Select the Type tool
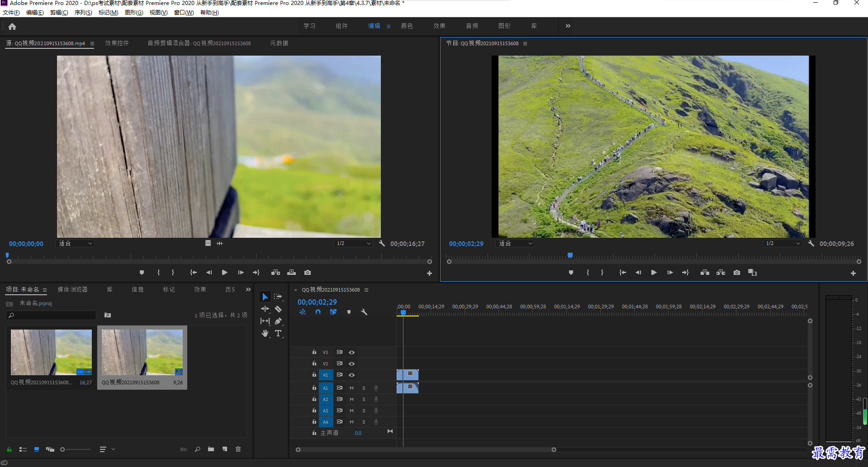Screen dimensions: 868x467 pos(278,334)
